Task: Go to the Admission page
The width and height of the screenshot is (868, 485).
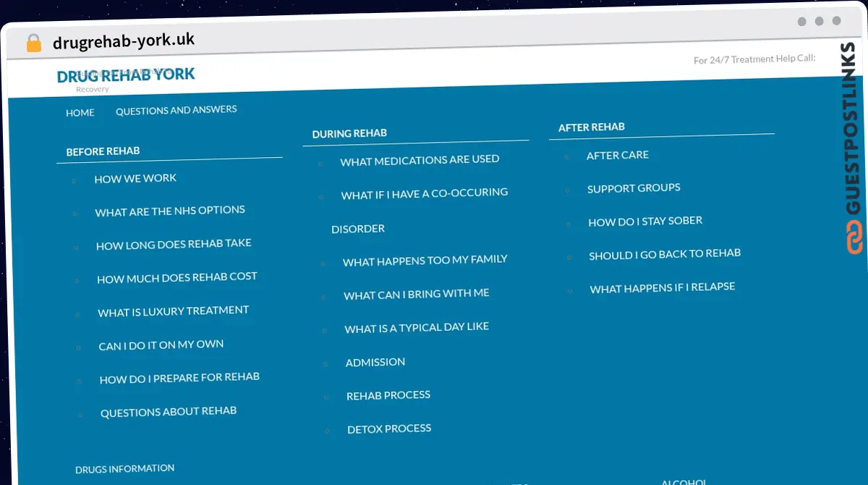Action: point(375,362)
